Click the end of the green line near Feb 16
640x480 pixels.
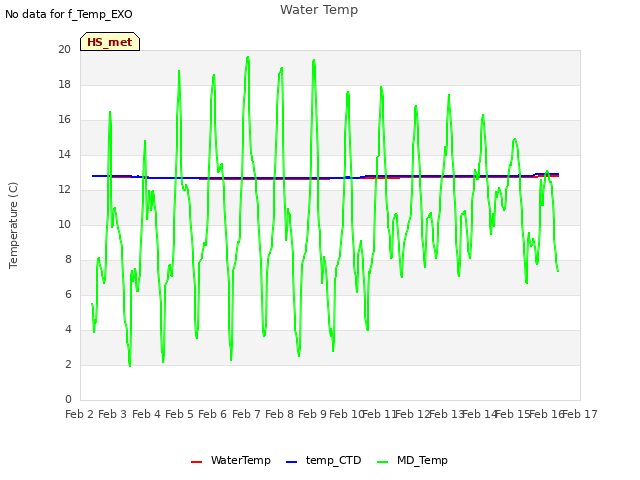point(558,271)
